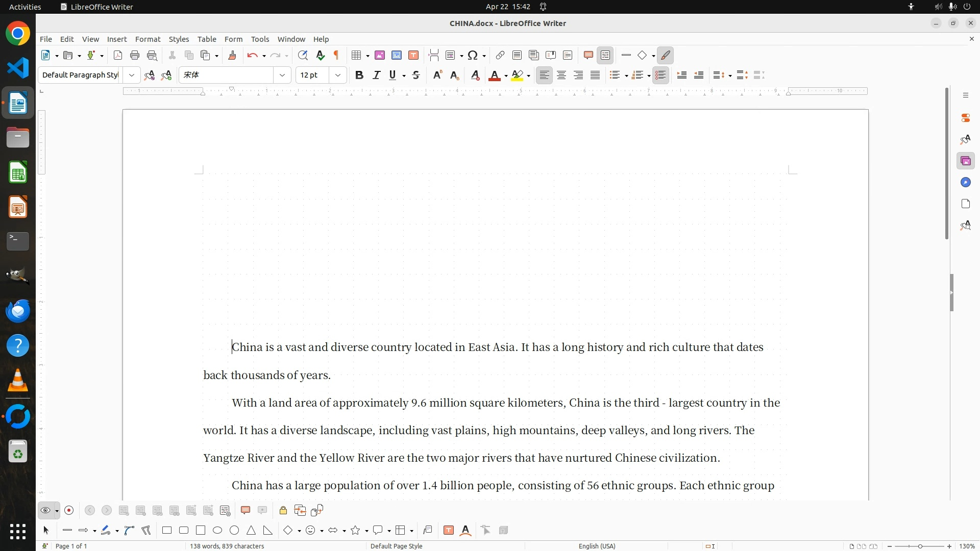Open font size dropdown list
The height and width of the screenshot is (551, 980).
337,76
